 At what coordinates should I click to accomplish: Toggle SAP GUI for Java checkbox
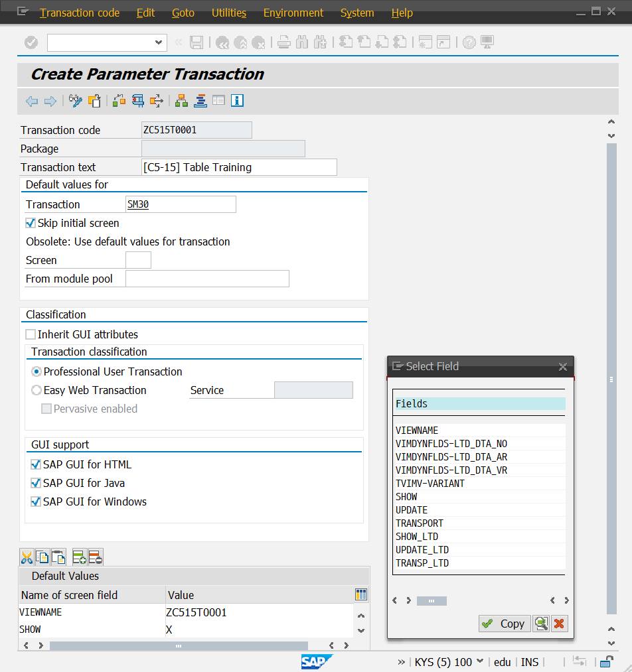click(x=36, y=483)
